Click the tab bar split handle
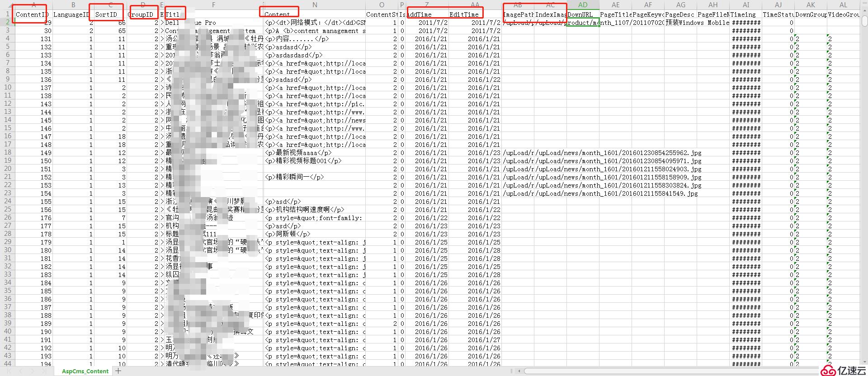Viewport: 868px width, 376px height. 512,371
